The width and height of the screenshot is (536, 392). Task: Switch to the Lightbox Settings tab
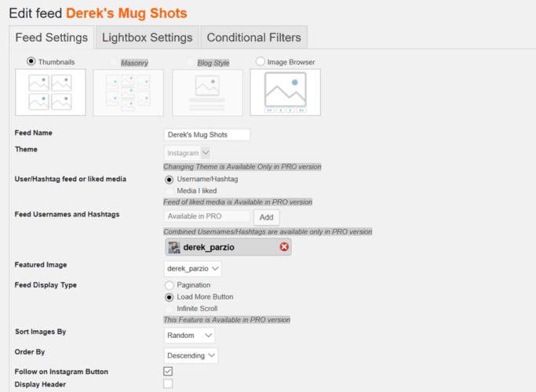click(x=147, y=38)
